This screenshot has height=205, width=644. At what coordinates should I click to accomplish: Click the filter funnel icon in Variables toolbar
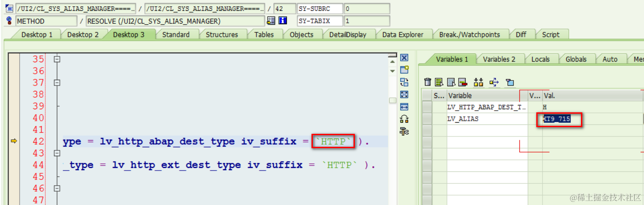click(509, 82)
